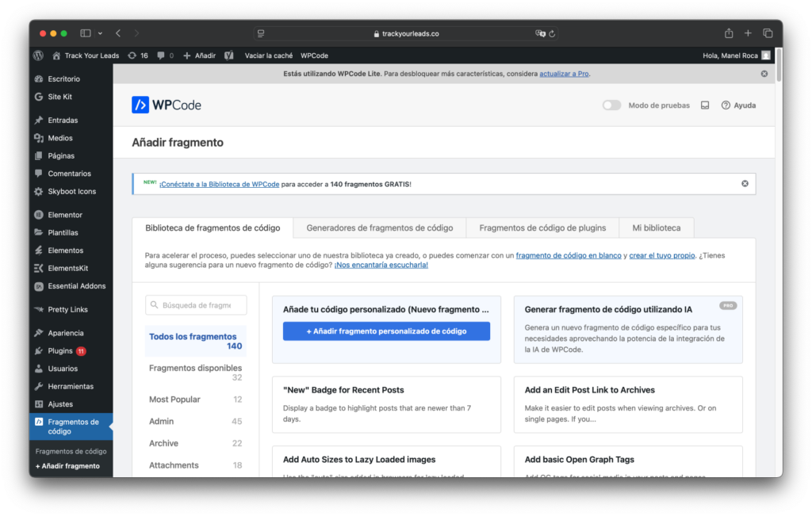Open Herramientas in sidebar
The image size is (812, 516).
71,387
